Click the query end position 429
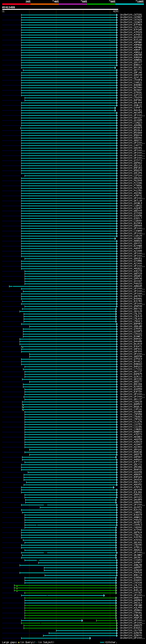Viewport: 146px width, 644px height. (x=115, y=11)
